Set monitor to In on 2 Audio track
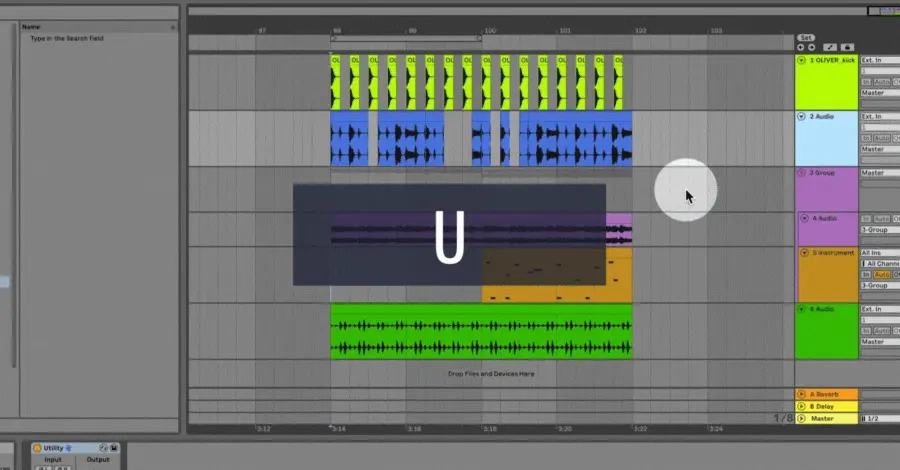900x470 pixels. pyautogui.click(x=866, y=138)
